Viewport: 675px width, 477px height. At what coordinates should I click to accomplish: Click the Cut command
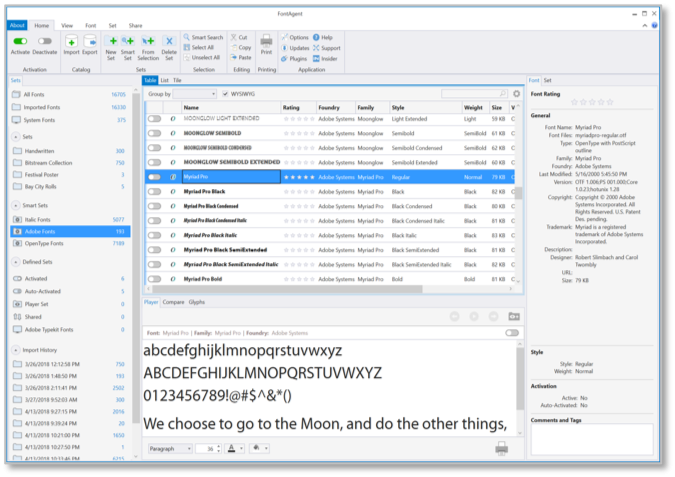[x=239, y=37]
